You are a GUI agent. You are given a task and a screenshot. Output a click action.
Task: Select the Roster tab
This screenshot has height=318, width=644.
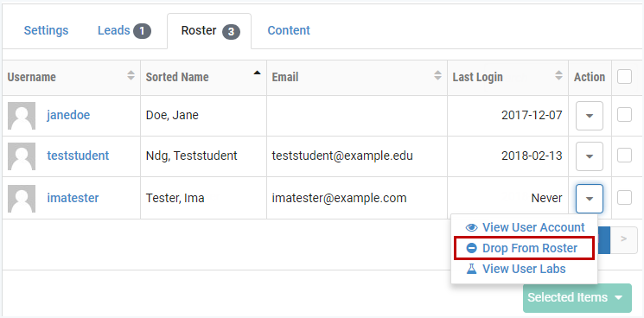pos(209,31)
